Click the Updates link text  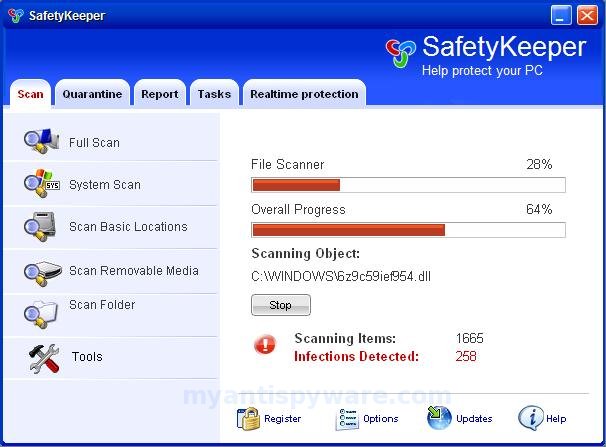[474, 419]
